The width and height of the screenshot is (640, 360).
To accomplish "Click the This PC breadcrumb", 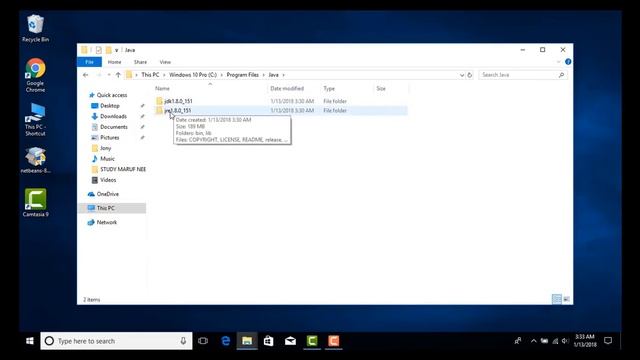I will (150, 75).
